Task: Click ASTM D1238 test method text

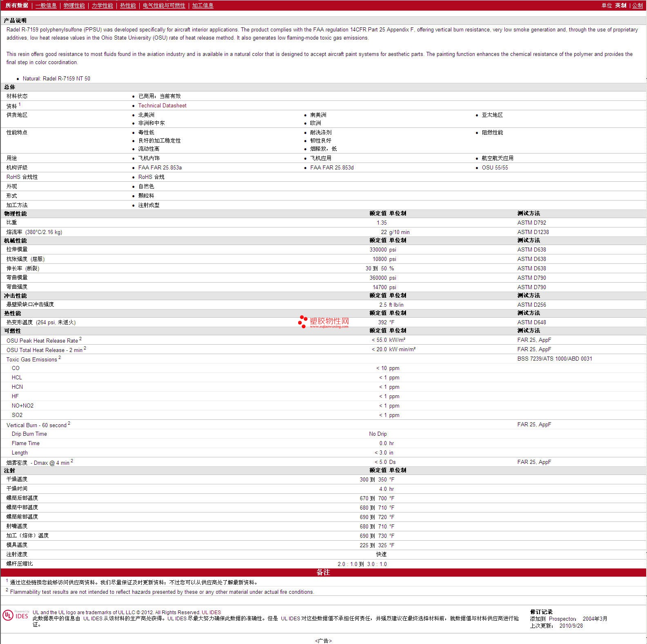Action: click(533, 232)
